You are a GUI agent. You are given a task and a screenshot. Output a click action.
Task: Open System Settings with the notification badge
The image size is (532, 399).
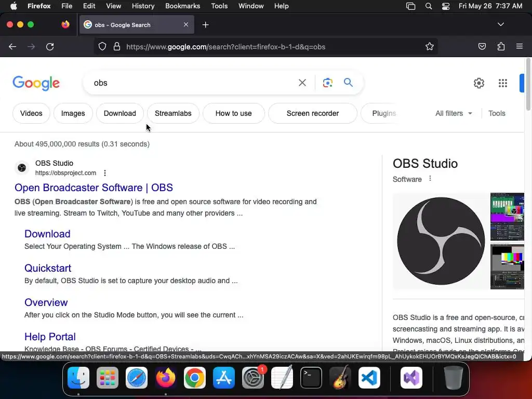tap(253, 378)
